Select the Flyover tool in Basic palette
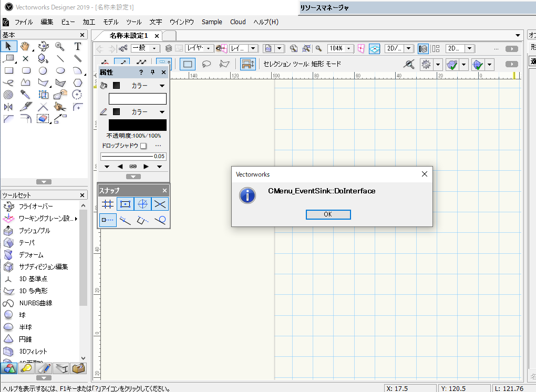The height and width of the screenshot is (392, 536). (x=43, y=46)
